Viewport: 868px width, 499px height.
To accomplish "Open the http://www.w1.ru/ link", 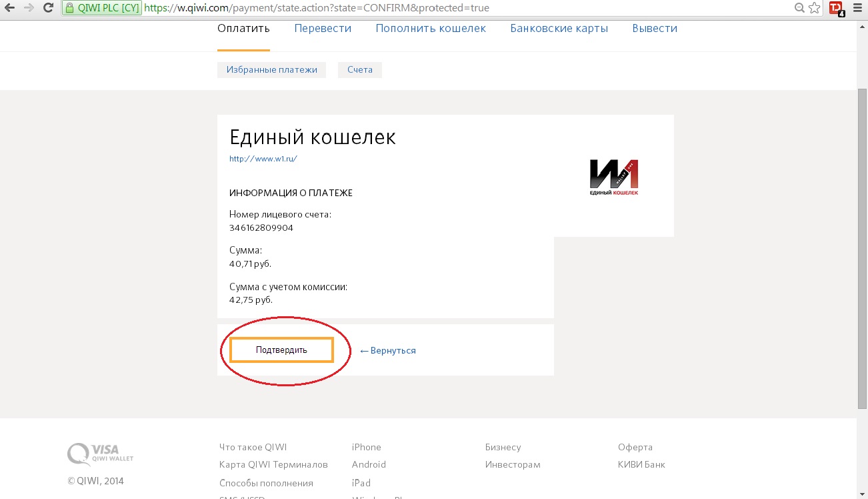I will [x=263, y=159].
